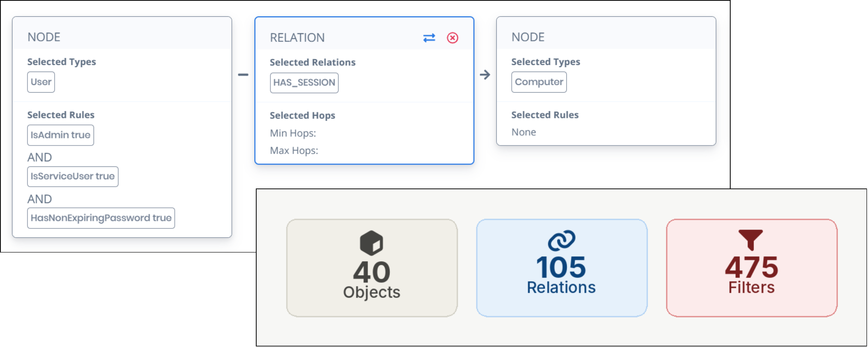Open the Computer type selector
The image size is (868, 347).
[538, 82]
